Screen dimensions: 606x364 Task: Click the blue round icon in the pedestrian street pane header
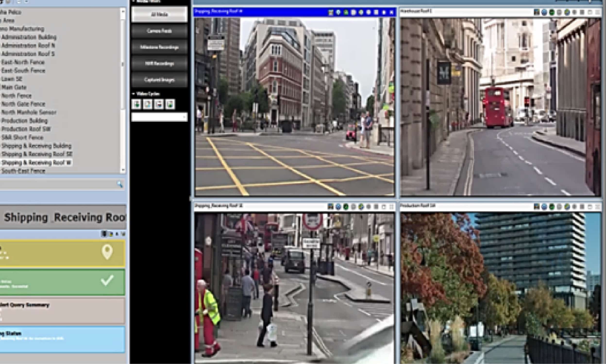338,207
